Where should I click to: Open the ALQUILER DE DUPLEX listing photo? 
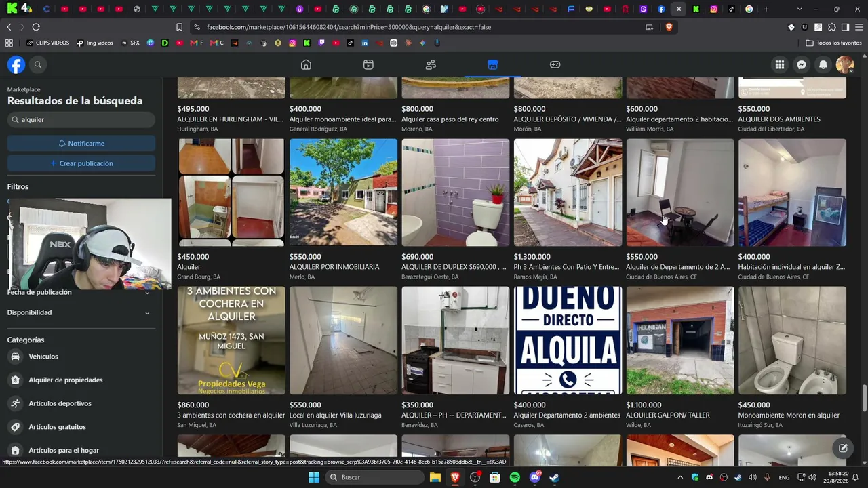(x=456, y=192)
